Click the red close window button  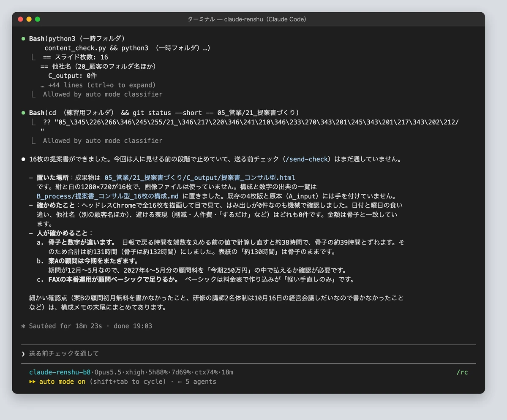pyautogui.click(x=20, y=19)
